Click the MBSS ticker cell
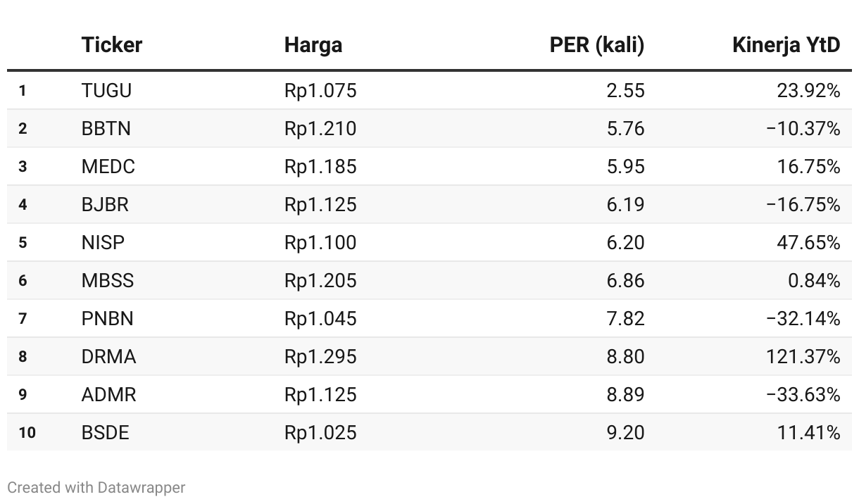Image resolution: width=859 pixels, height=504 pixels. pyautogui.click(x=107, y=281)
